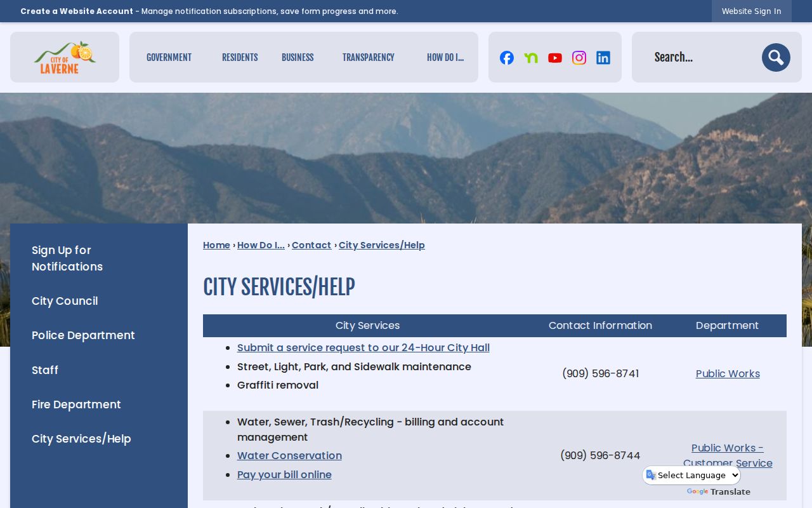Open Submit a service request 24-Hour City Hall link
The height and width of the screenshot is (508, 812).
coord(363,347)
